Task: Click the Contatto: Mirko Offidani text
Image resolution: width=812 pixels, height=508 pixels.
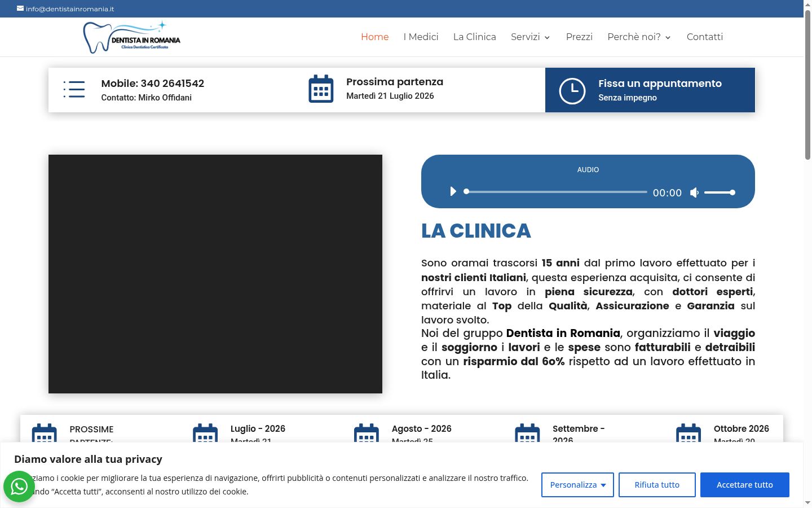Action: point(147,98)
